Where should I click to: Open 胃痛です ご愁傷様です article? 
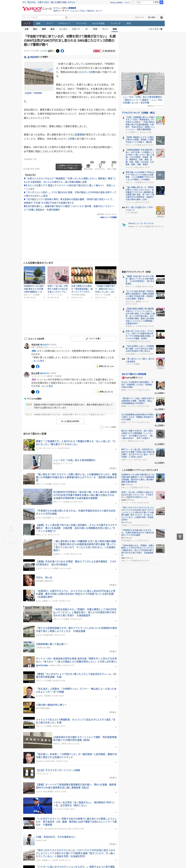pyautogui.click(x=76, y=443)
